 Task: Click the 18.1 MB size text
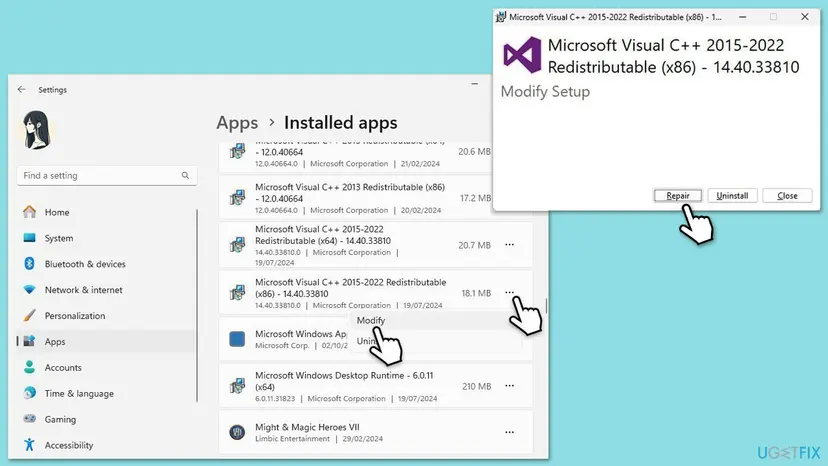pyautogui.click(x=476, y=293)
